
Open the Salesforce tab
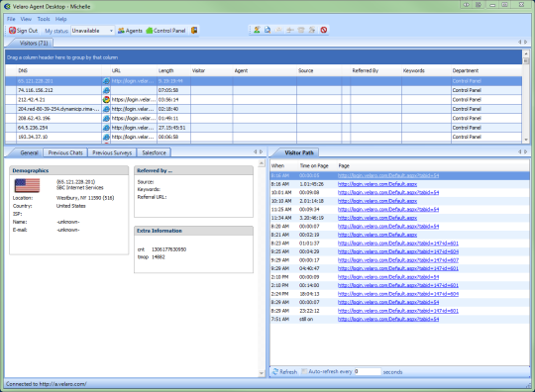click(x=154, y=152)
